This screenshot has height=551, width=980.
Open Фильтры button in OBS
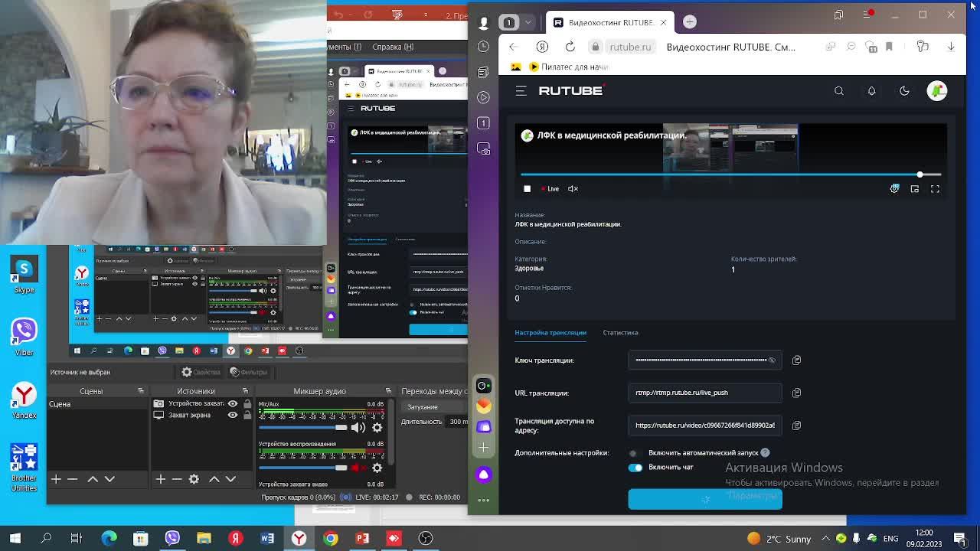tap(249, 372)
